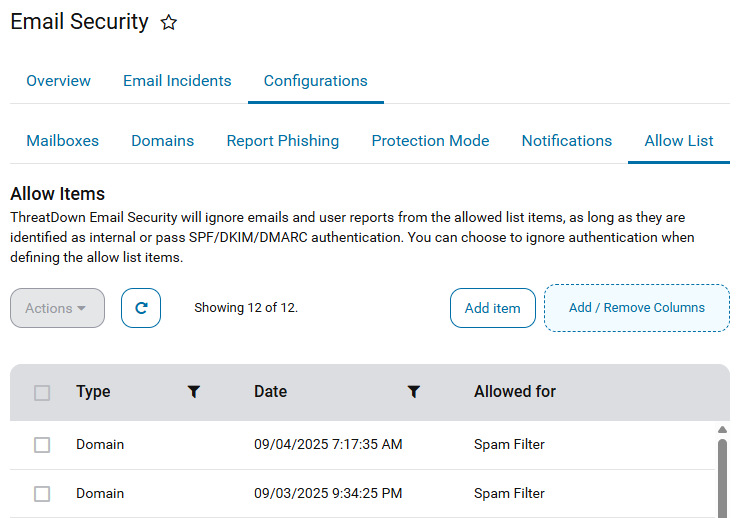Select all rows via header checkbox

click(42, 393)
